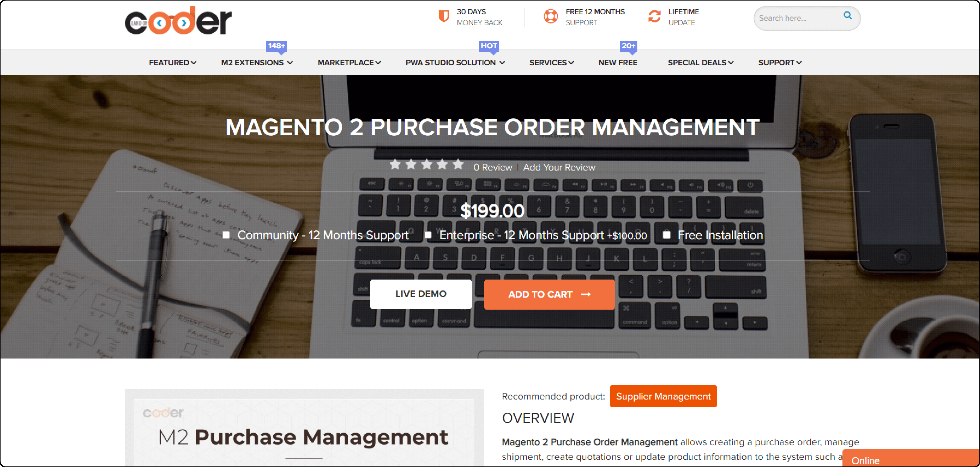Viewport: 980px width, 467px height.
Task: Open the Marketplace menu
Action: 349,63
